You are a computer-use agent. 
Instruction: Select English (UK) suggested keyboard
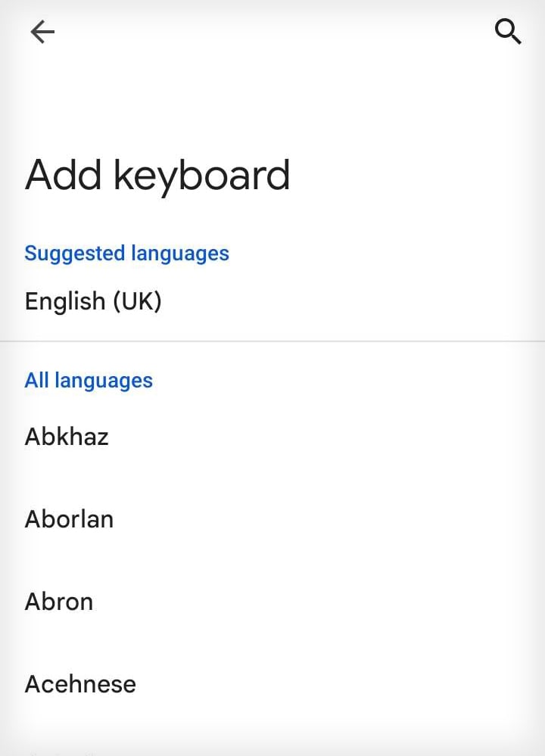[93, 301]
